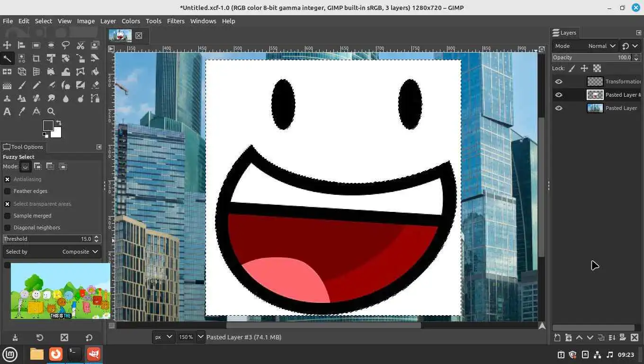Select the Color Picker eyedropper tool

point(21,112)
